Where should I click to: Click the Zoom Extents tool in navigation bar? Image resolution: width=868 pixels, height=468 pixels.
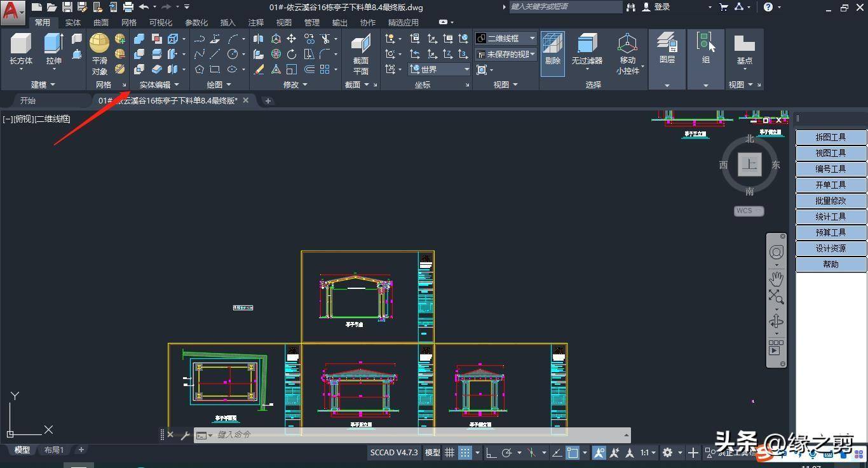(x=776, y=297)
